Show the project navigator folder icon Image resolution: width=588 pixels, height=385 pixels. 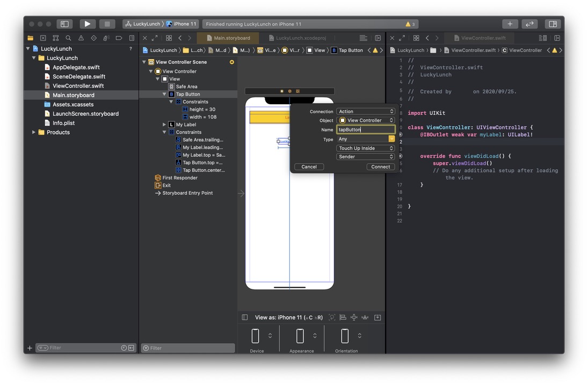31,38
